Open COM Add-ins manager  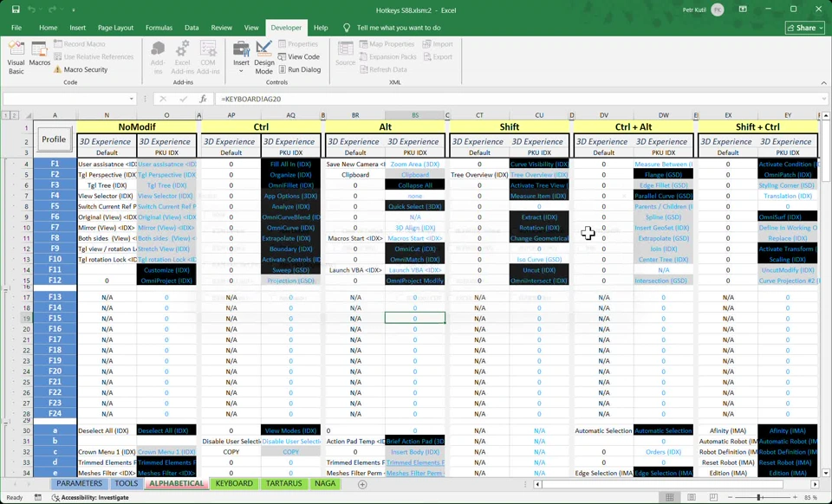click(207, 56)
